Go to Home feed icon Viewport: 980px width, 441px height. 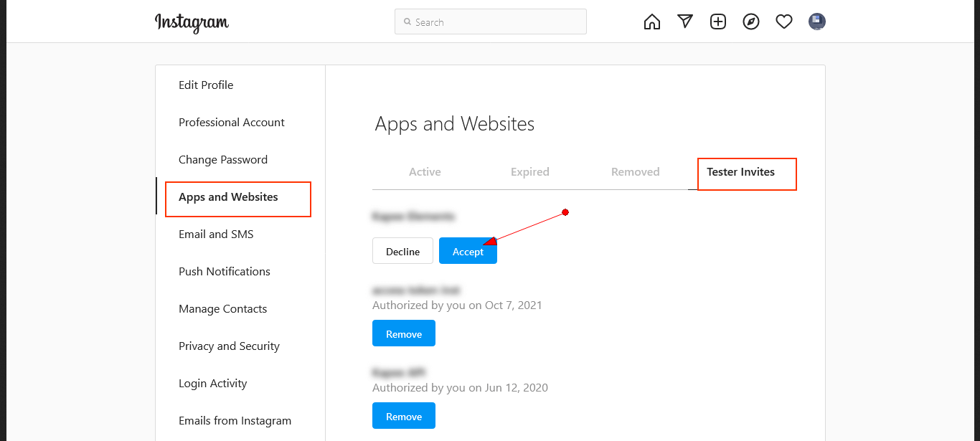point(651,22)
